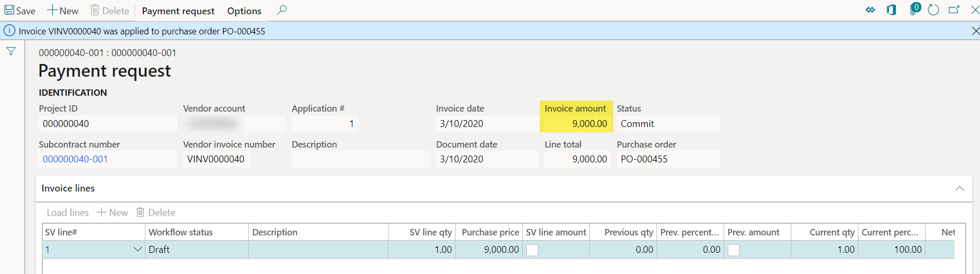This screenshot has height=274, width=980.
Task: Click the Description input field
Action: coord(360,159)
